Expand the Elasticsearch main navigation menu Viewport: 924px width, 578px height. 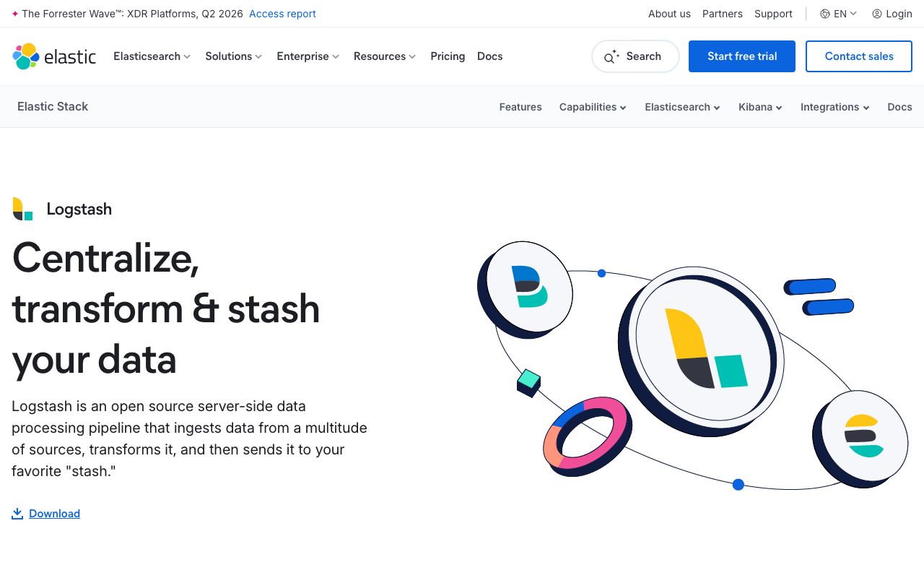click(x=152, y=56)
